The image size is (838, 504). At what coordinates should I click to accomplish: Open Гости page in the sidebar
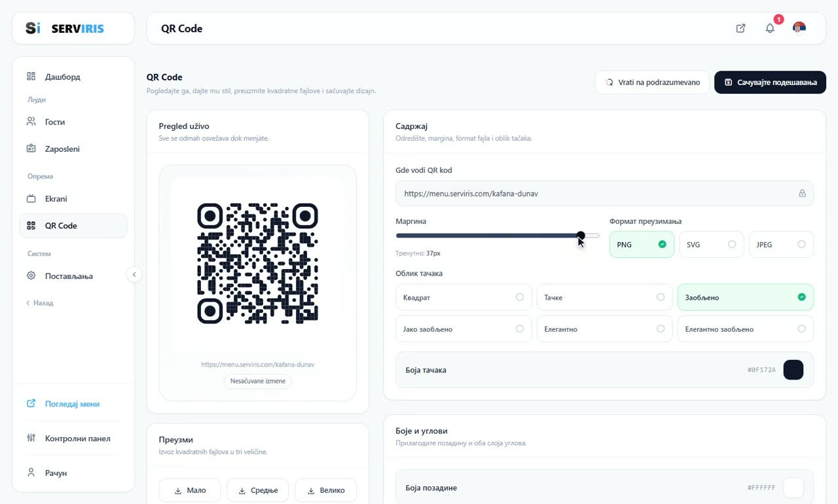pos(73,122)
